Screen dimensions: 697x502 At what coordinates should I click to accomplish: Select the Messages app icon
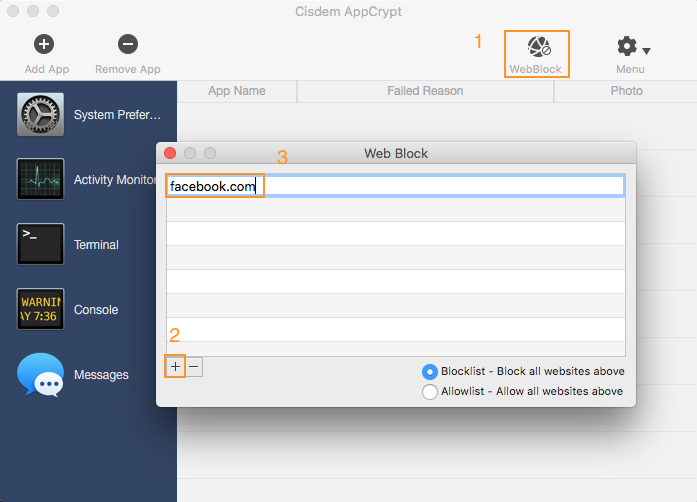[x=41, y=375]
